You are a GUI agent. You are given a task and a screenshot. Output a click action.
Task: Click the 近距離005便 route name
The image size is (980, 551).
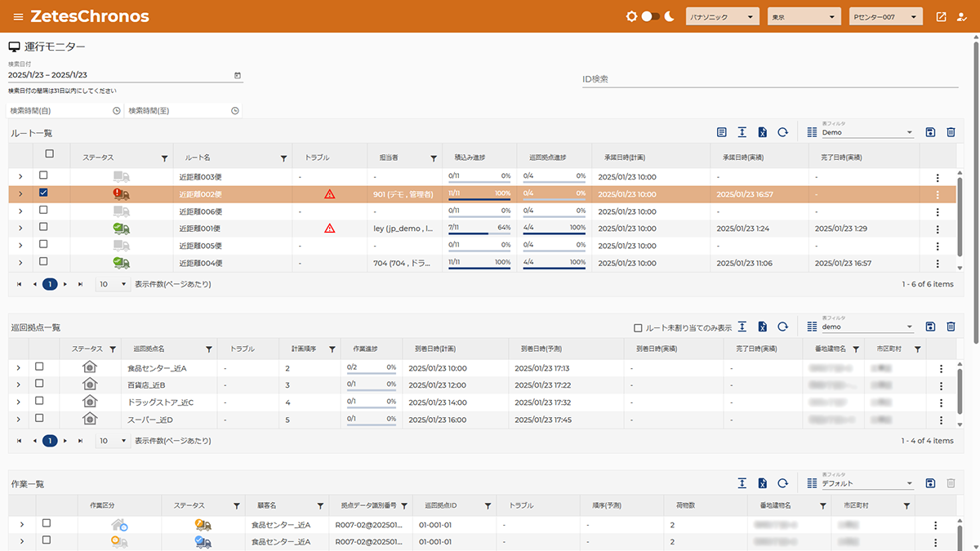pyautogui.click(x=201, y=246)
